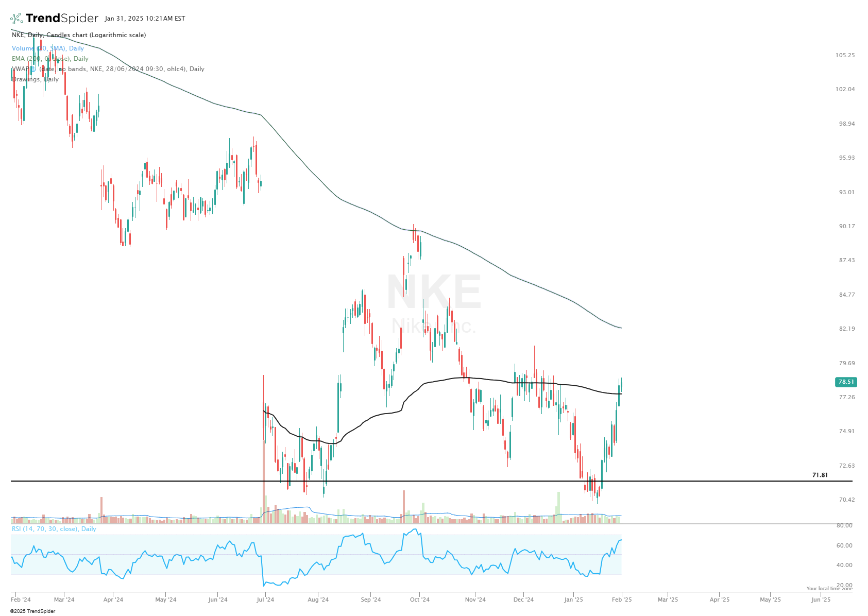
Task: Click the RSI 80.00 axis value
Action: click(x=844, y=525)
